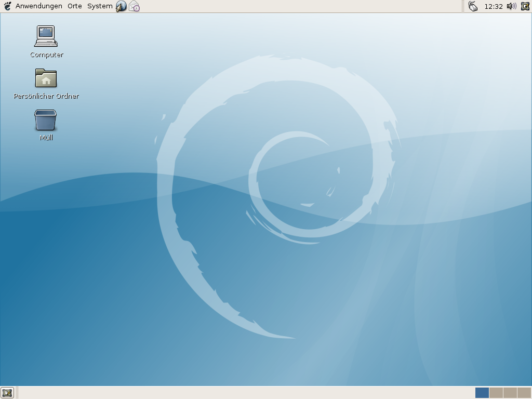This screenshot has width=532, height=399.
Task: Click the Show Desktop button in the bottom panel
Action: 7,393
